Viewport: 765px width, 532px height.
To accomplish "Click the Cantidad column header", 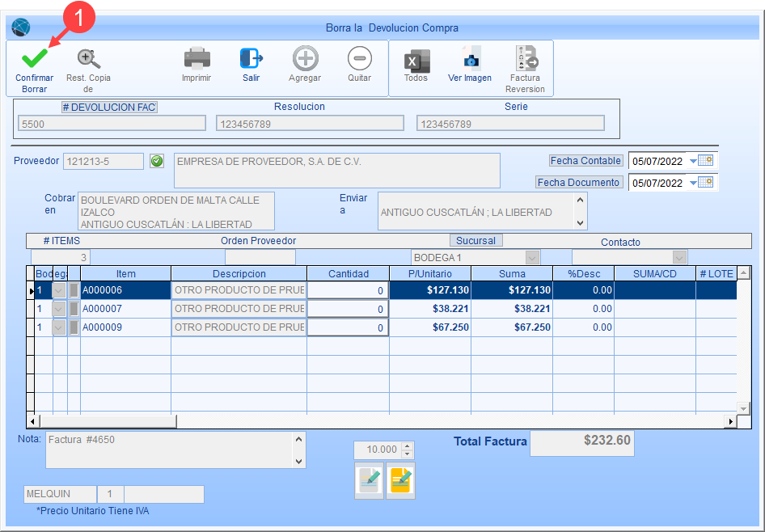I will coord(349,273).
